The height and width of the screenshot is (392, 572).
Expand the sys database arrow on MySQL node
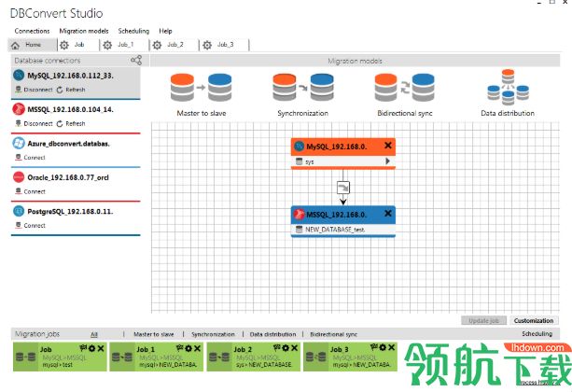click(388, 161)
